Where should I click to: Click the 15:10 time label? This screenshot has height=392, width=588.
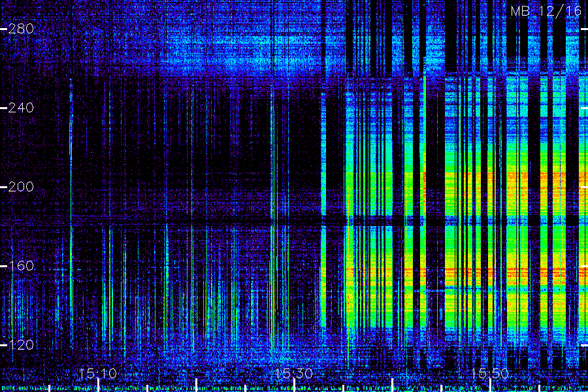point(98,374)
